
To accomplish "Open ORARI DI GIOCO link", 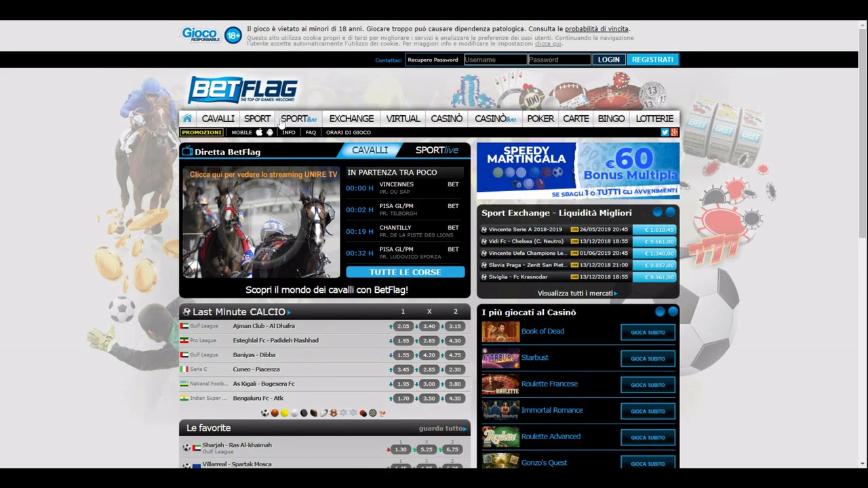I will [x=349, y=133].
